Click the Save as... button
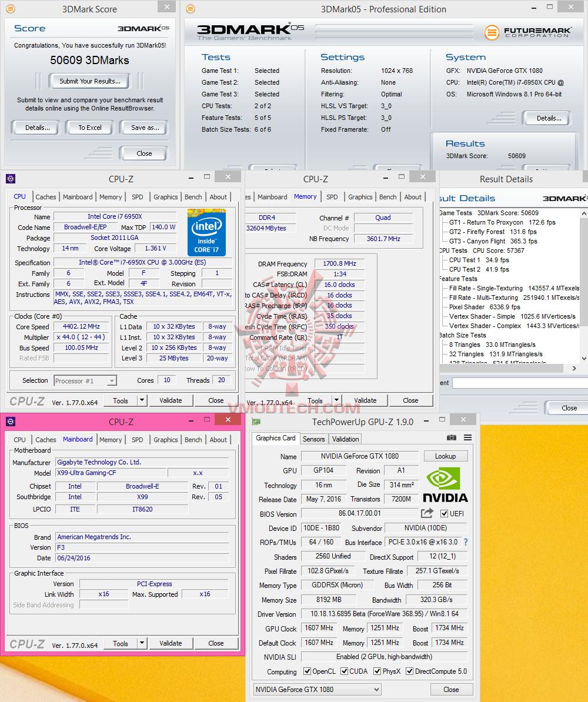Screen dimensions: 588x702 coord(145,128)
